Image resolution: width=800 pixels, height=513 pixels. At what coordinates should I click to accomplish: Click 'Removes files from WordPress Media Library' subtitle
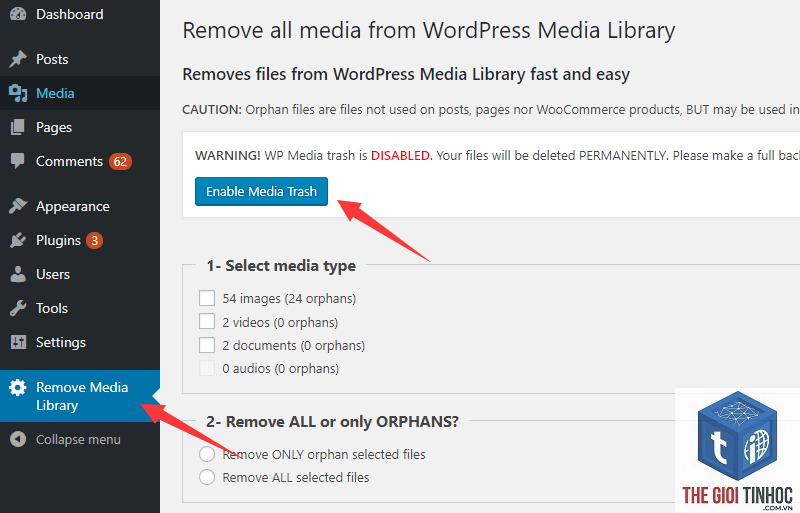(x=406, y=74)
